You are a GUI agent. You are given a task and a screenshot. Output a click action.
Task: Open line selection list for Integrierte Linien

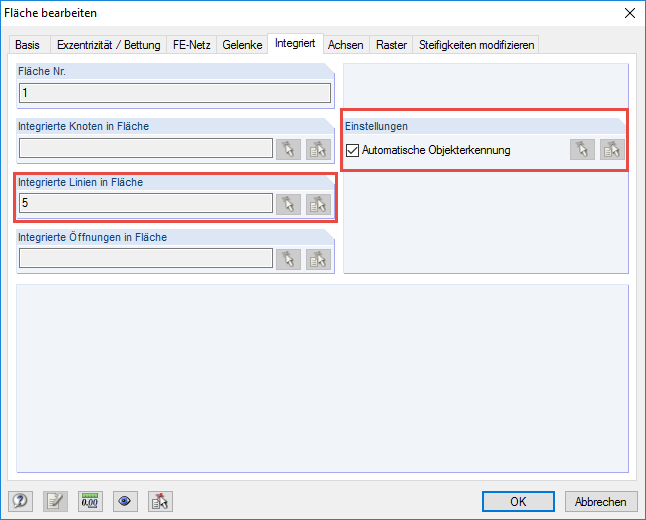[318, 204]
